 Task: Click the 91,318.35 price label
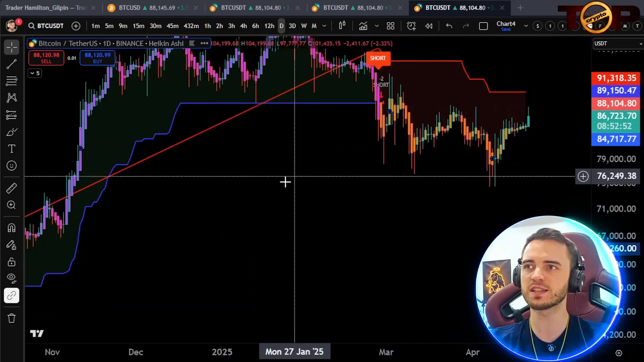(x=616, y=78)
